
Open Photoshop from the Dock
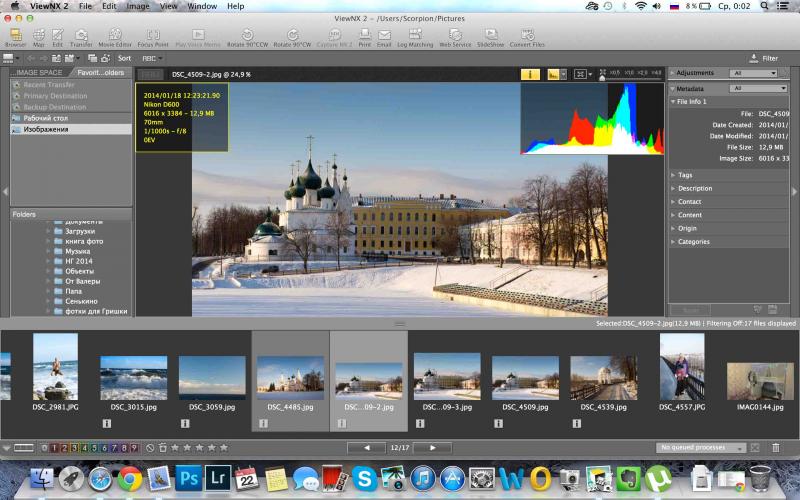tap(189, 479)
